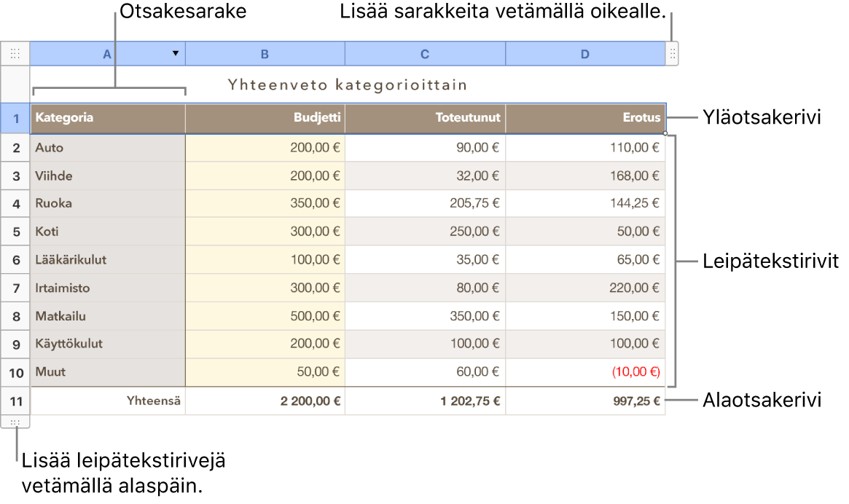Select Irtaimisto difference cell '220,00 €'
The width and height of the screenshot is (849, 504).
tap(585, 288)
